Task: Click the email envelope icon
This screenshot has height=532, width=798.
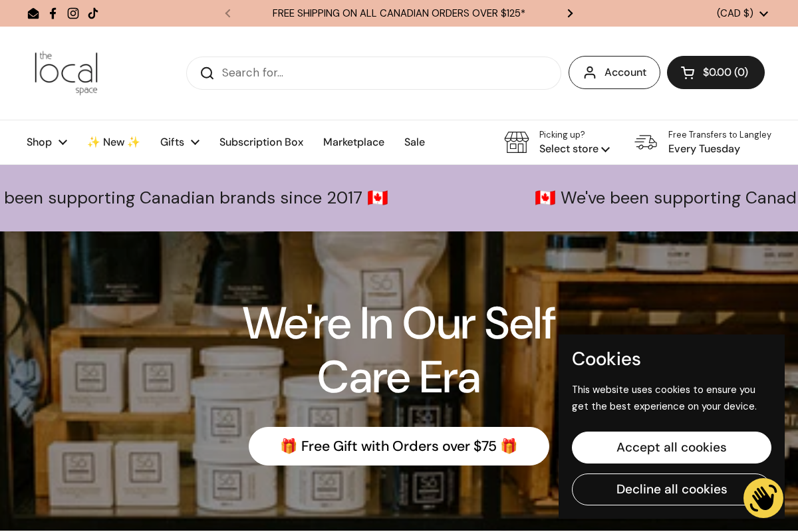Action: [33, 13]
